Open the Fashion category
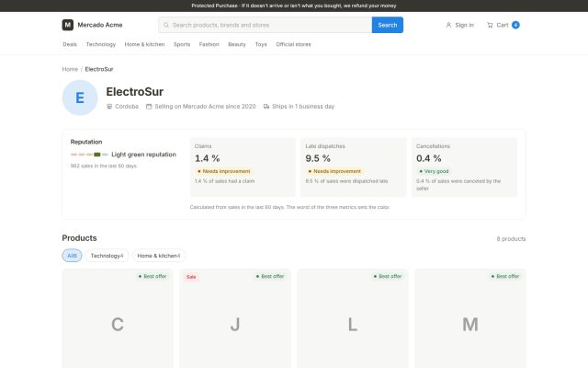 click(209, 44)
